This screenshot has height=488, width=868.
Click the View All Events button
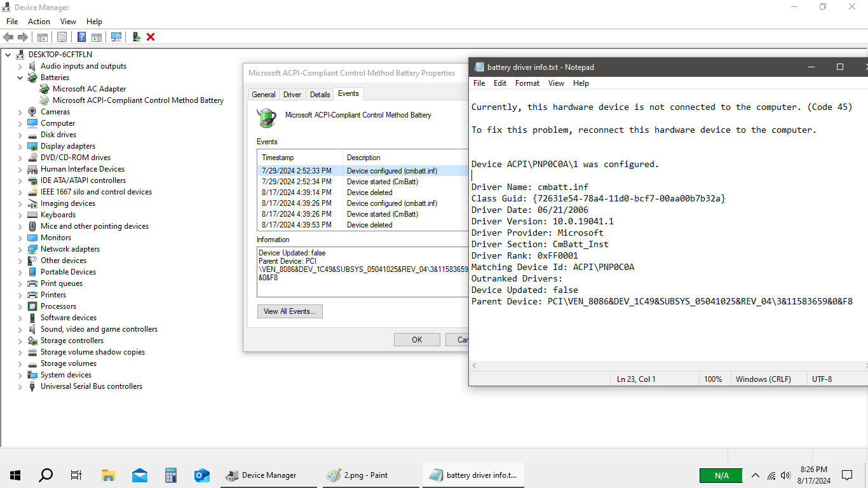290,311
